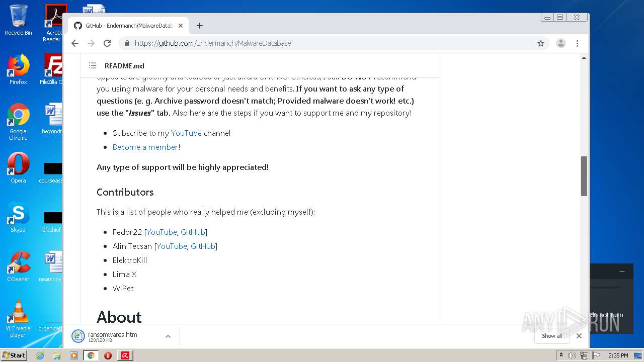644x362 pixels.
Task: Open a new browser tab
Action: coord(200,26)
